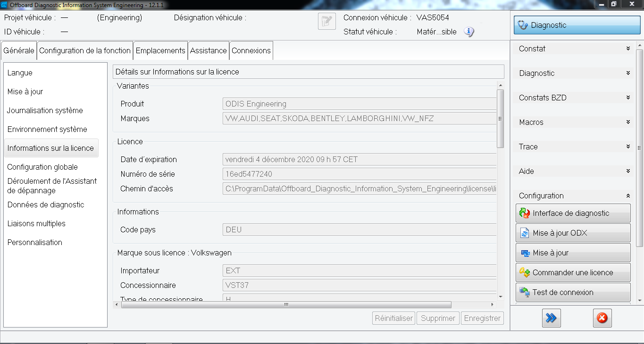Click the Test de connexion button label
644x344 pixels.
563,292
